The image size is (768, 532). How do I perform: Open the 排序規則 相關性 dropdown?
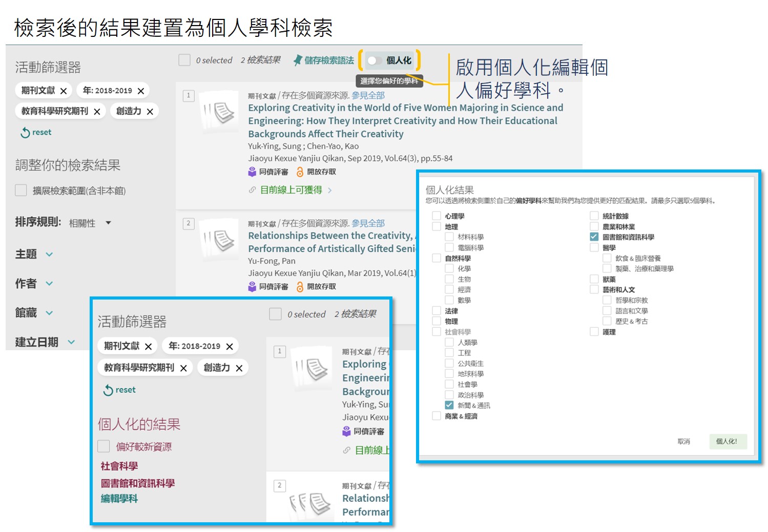(108, 223)
